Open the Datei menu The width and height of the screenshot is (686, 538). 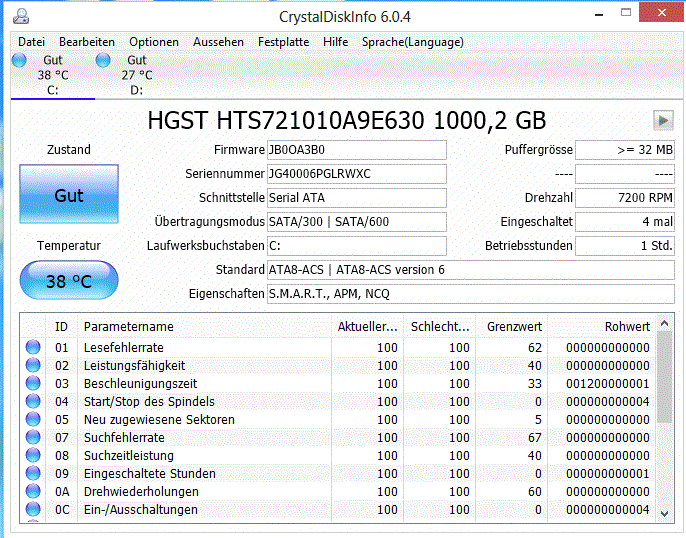point(32,42)
